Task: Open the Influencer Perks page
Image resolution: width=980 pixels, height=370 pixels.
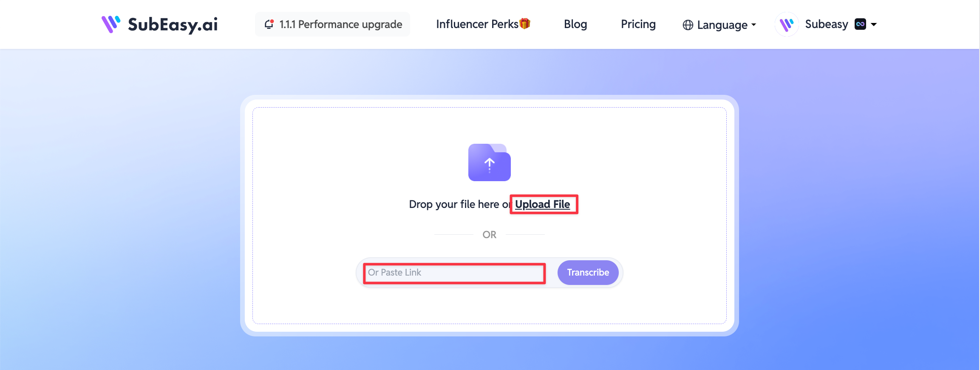Action: 477,24
